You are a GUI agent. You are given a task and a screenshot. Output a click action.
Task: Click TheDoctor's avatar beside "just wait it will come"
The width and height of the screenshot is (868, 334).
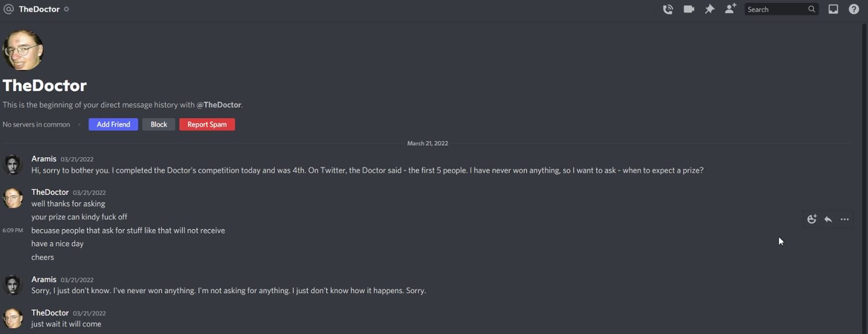click(x=13, y=318)
